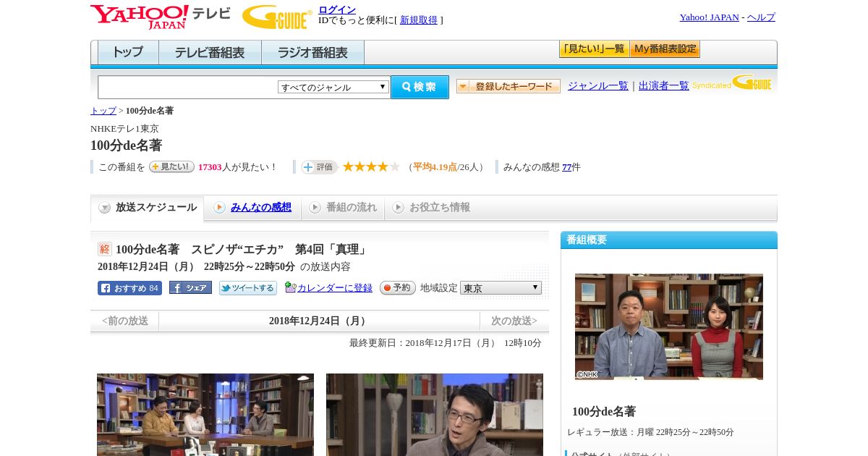Open the 登録したキーワード dropdown button
The height and width of the screenshot is (456, 868).
pyautogui.click(x=509, y=86)
